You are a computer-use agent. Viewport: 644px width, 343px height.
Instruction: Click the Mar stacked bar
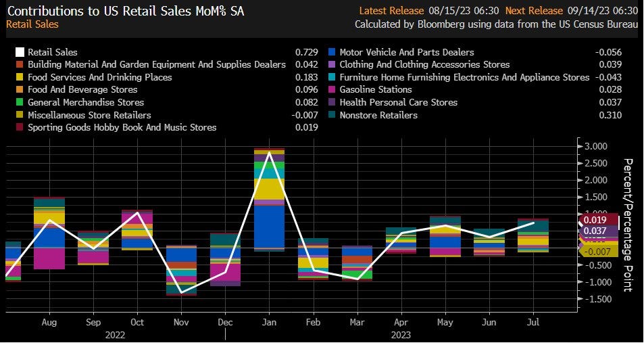[x=357, y=263]
